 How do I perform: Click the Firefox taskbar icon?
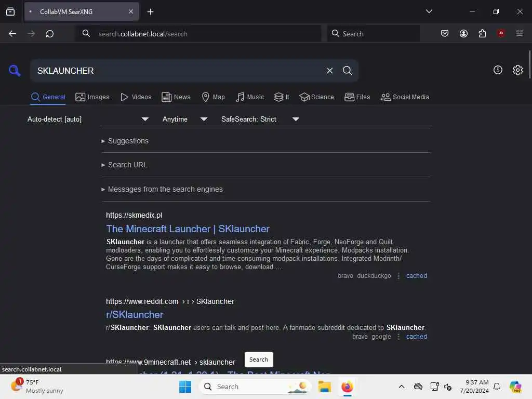(347, 387)
